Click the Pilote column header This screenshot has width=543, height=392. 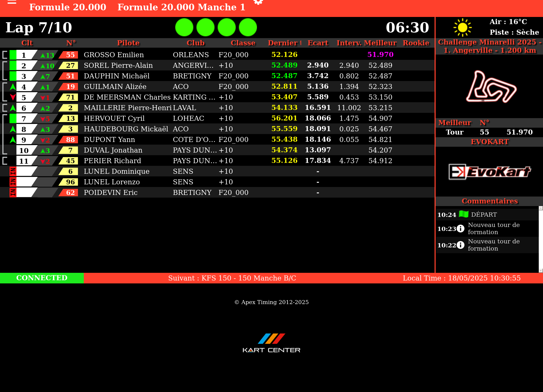(x=128, y=43)
